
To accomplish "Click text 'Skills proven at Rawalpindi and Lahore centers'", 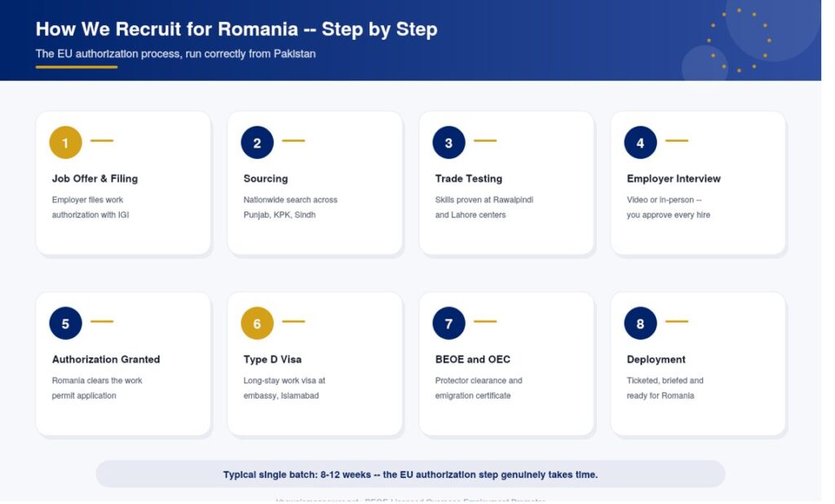I will pyautogui.click(x=484, y=207).
